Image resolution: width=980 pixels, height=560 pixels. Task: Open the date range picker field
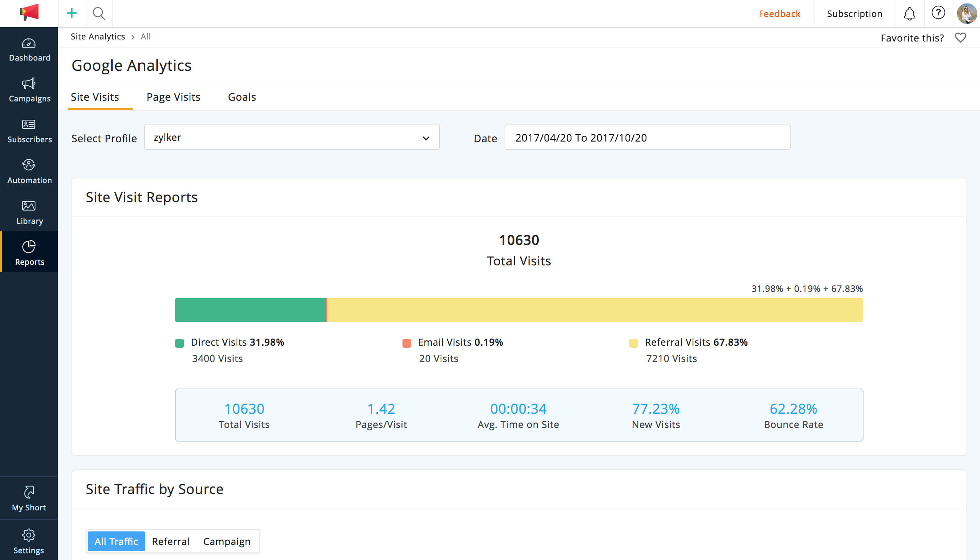point(647,137)
